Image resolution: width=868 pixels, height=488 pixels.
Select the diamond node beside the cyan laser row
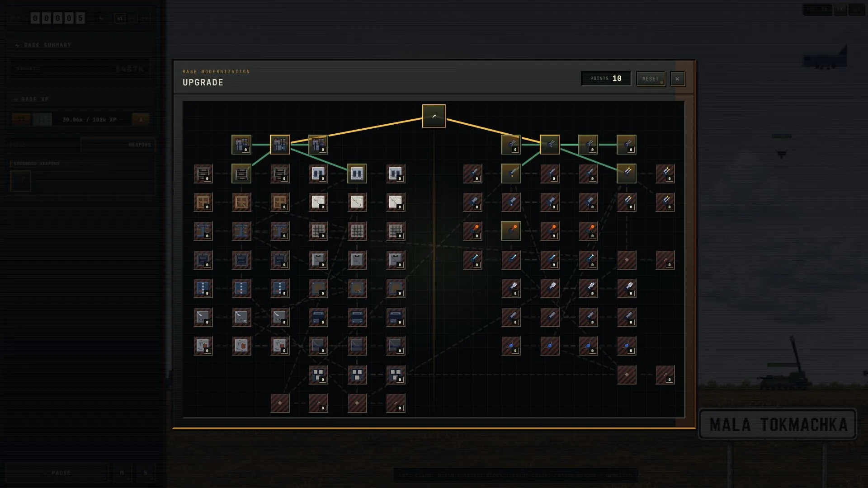627,260
